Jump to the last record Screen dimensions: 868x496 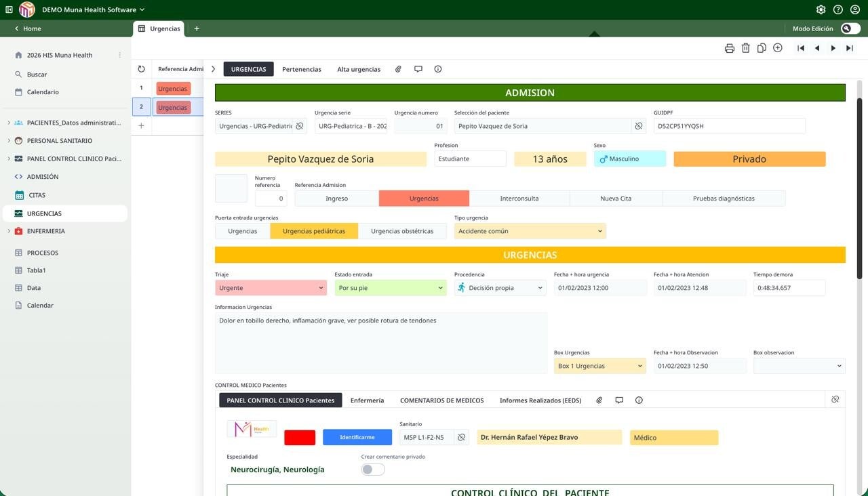[850, 48]
